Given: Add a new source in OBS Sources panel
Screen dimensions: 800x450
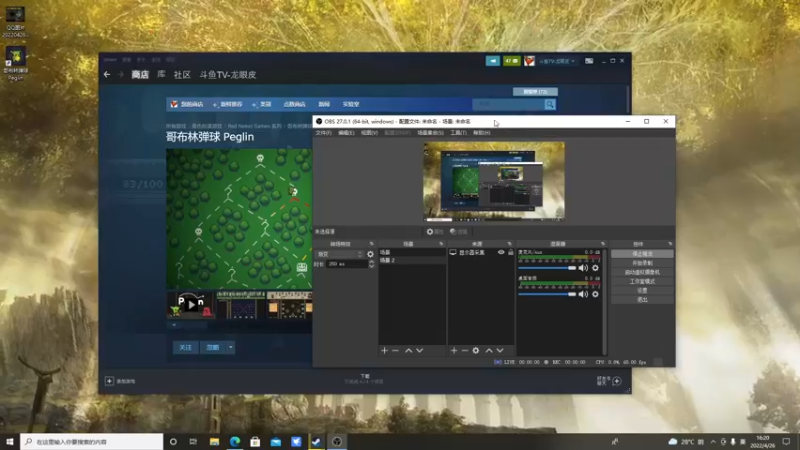Looking at the screenshot, I should coord(454,351).
